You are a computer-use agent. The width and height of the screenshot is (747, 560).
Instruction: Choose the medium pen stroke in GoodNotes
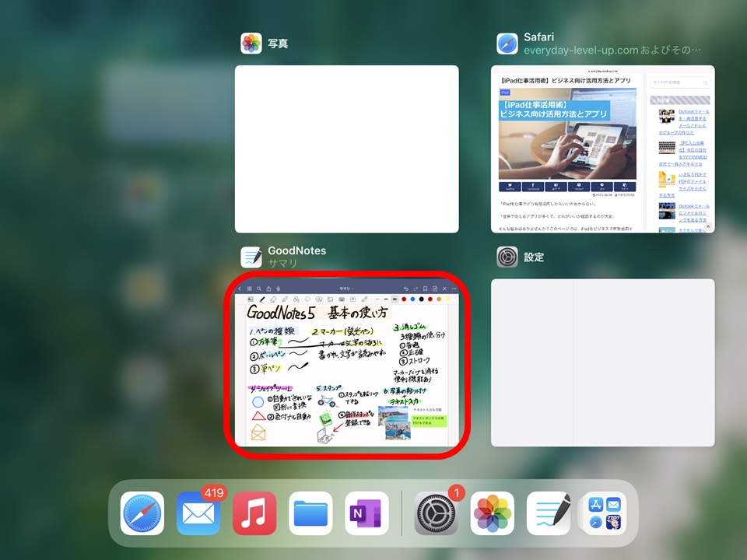[x=386, y=299]
